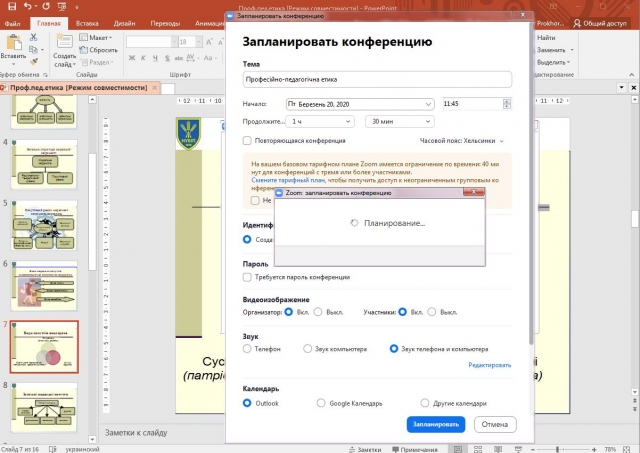Choose Другие календари calendar option

tap(424, 403)
